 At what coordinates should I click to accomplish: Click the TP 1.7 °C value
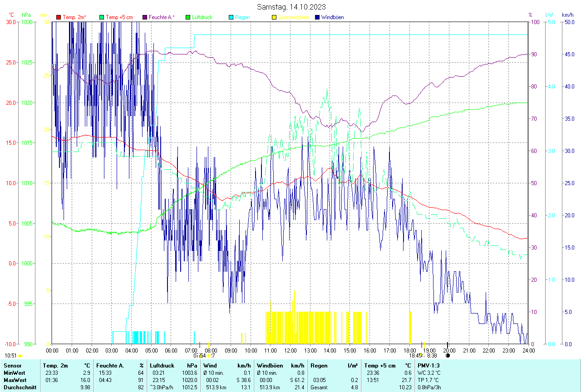(429, 380)
